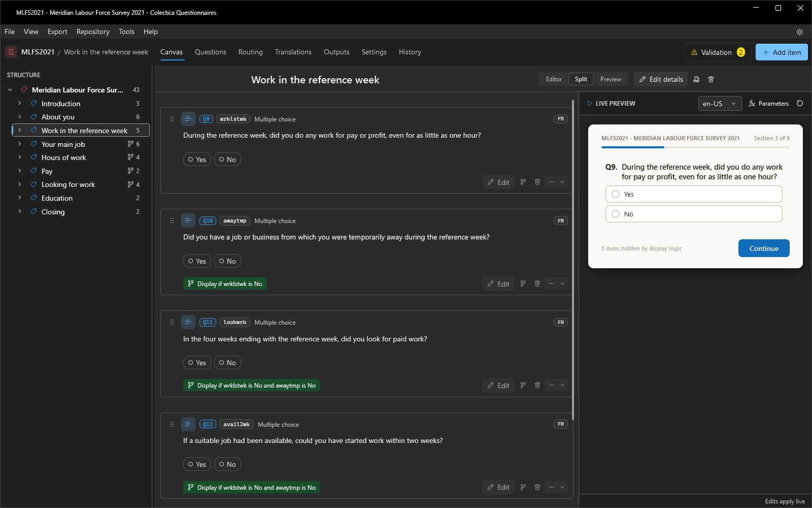The width and height of the screenshot is (812, 508).
Task: Delete question Q11 with its trash icon
Action: (537, 385)
